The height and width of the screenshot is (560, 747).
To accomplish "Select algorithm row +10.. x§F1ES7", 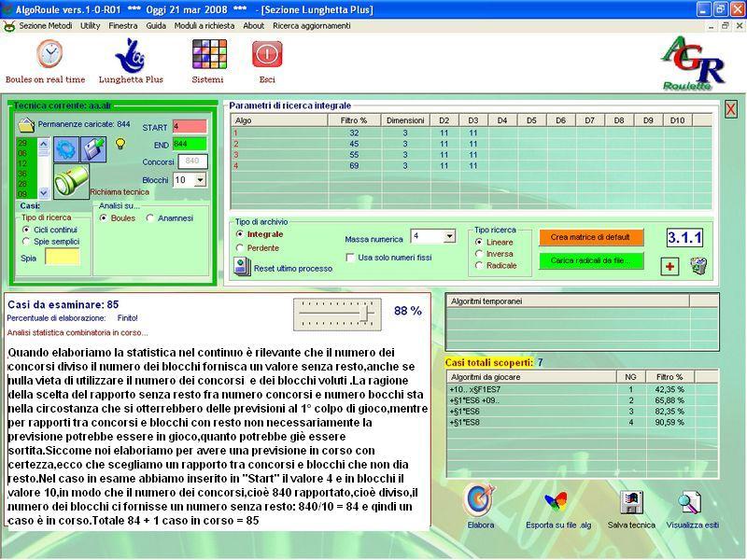I will pos(582,389).
